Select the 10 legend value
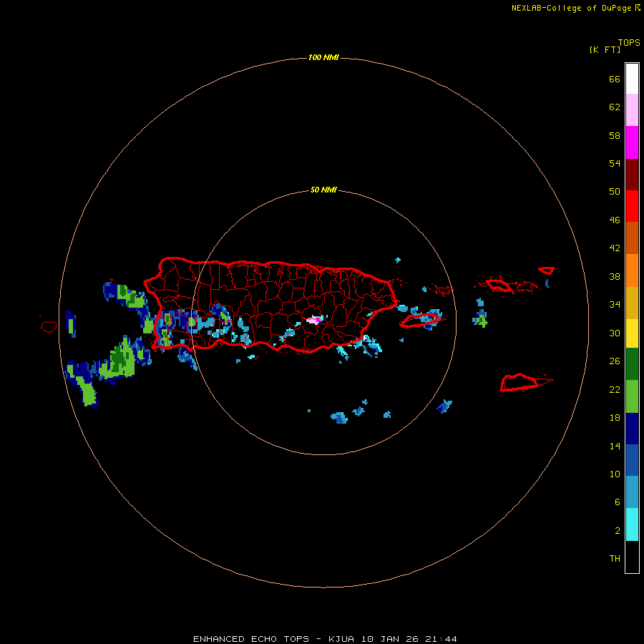Viewport: 644px width, 644px height. (x=615, y=474)
